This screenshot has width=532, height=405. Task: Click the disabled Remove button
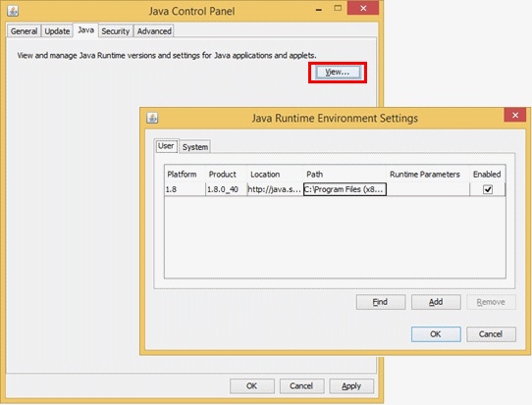491,302
